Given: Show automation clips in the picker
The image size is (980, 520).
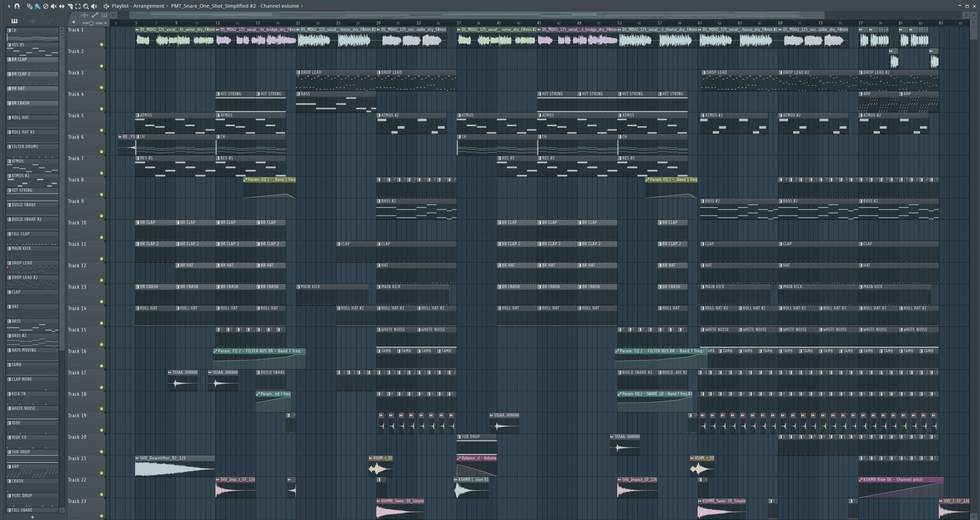Looking at the screenshot, I should pyautogui.click(x=50, y=21).
